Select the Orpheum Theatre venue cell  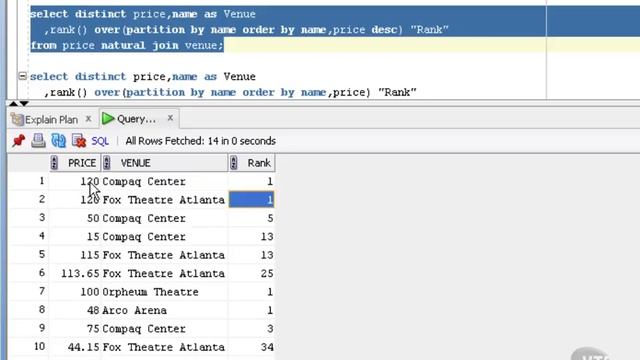pos(164,291)
